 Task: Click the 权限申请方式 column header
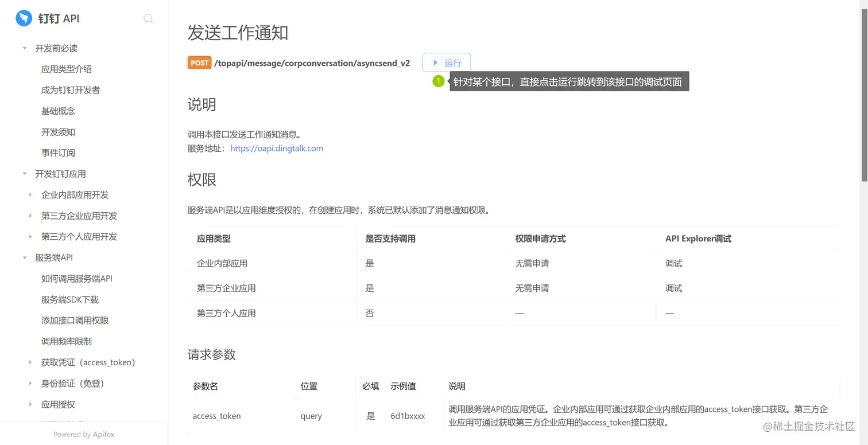click(540, 239)
